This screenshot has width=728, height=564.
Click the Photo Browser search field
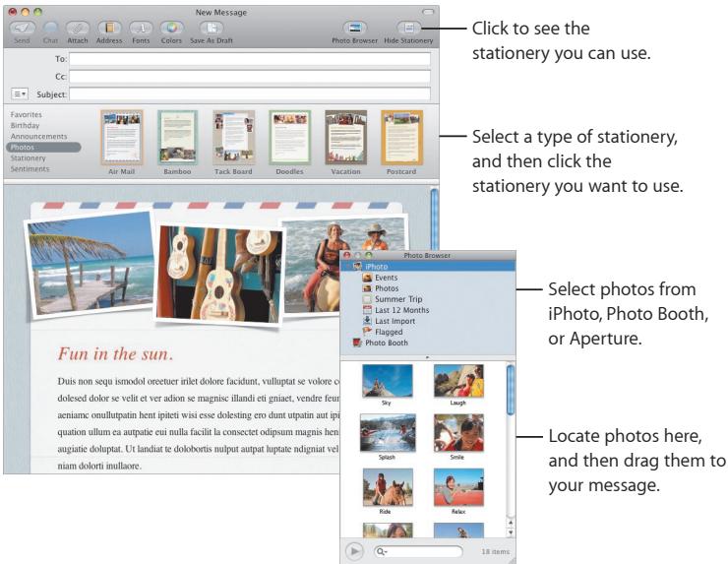click(418, 551)
